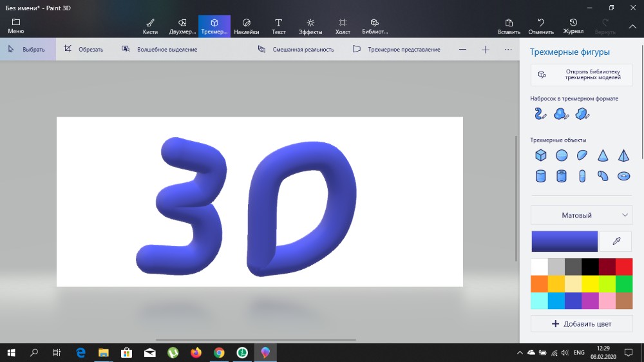Toggle Трехмерное представление 3D view

(x=397, y=50)
